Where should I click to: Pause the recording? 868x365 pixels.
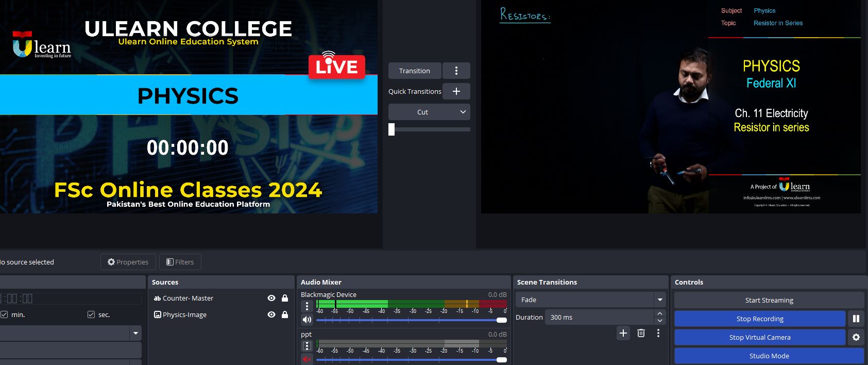(x=856, y=319)
